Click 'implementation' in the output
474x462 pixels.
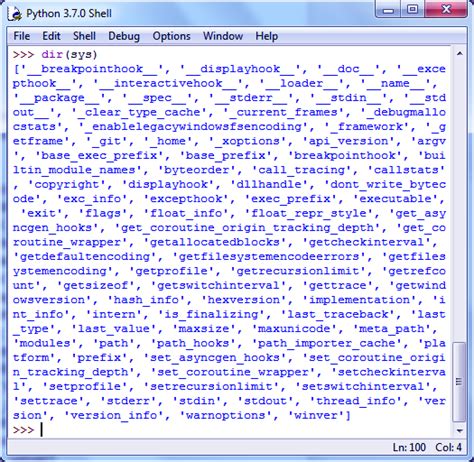359,300
